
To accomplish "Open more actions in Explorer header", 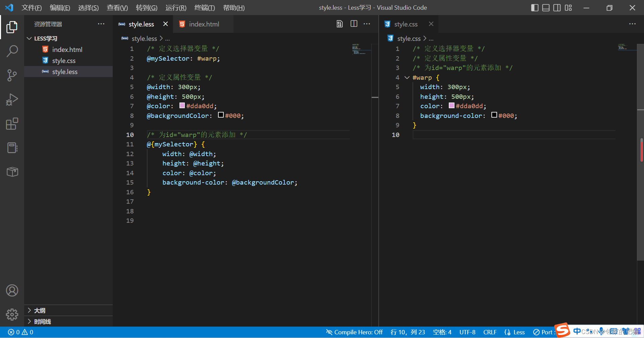I will click(x=101, y=24).
